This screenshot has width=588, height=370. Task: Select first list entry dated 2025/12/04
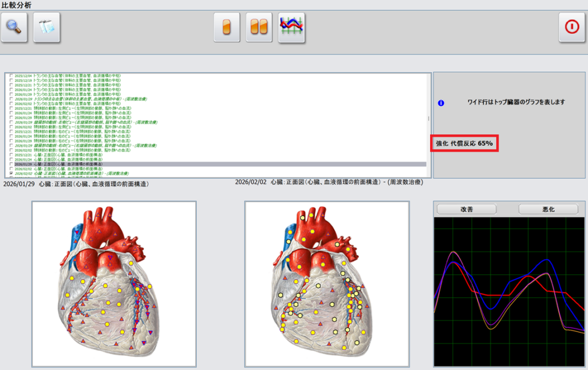[69, 76]
